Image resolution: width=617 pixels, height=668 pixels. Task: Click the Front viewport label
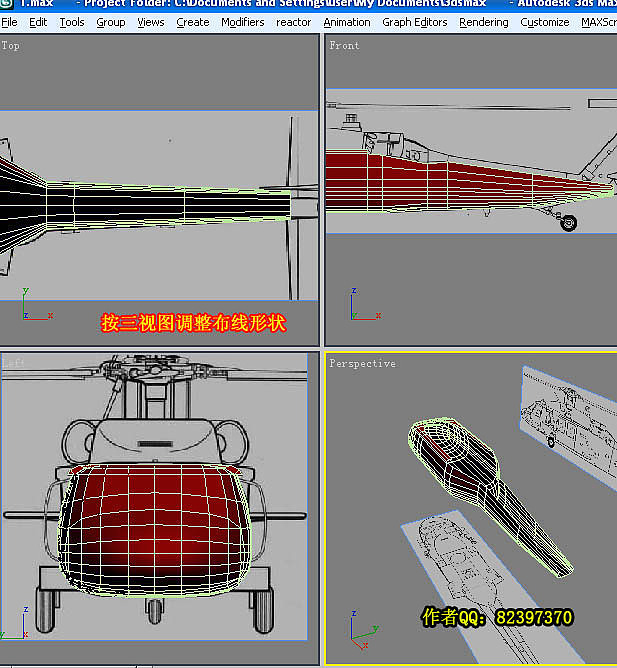click(344, 46)
